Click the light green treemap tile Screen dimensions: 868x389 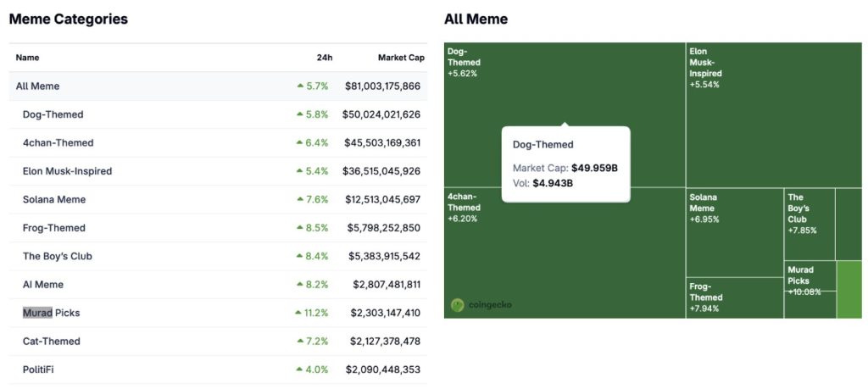[x=849, y=290]
